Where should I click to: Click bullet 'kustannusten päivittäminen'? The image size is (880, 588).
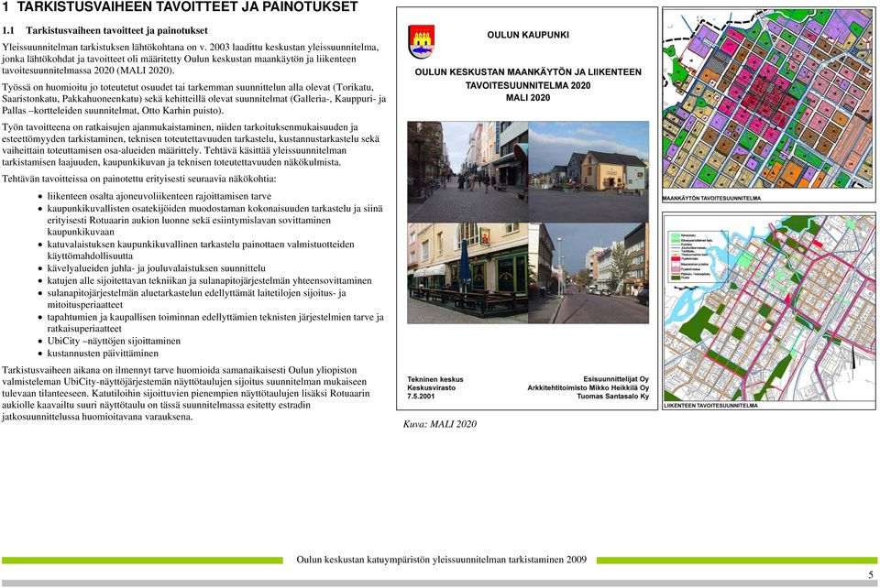tap(103, 354)
